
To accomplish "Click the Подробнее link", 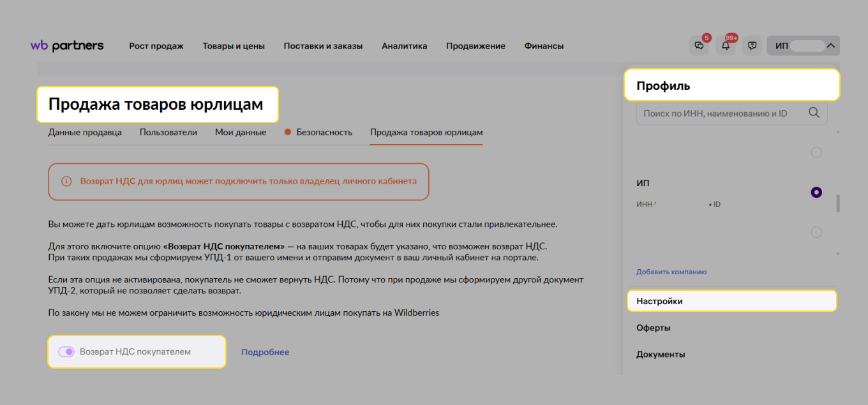I will 265,352.
